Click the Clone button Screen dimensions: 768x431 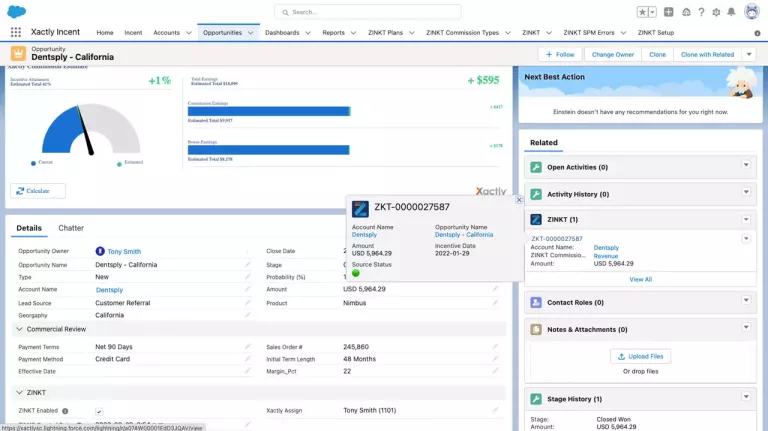click(x=657, y=54)
